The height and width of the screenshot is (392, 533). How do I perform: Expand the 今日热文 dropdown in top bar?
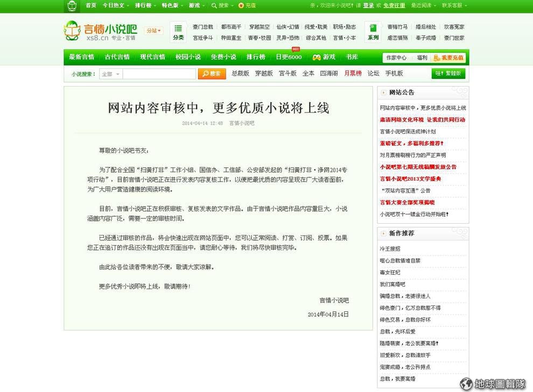[x=116, y=5]
